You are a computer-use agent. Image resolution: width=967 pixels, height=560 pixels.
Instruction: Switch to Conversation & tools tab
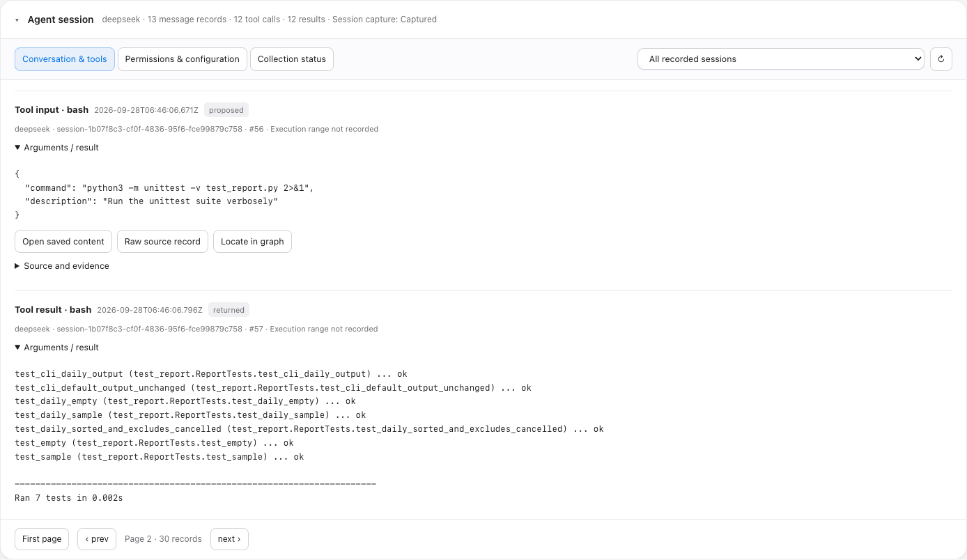(65, 59)
